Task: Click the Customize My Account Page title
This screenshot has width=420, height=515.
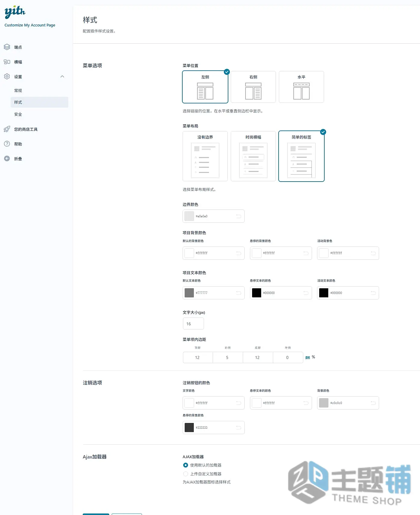Action: [30, 25]
